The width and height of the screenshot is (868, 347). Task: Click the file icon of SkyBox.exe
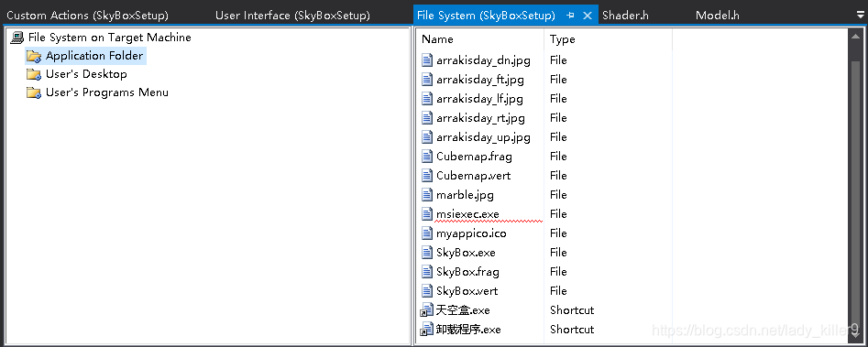pyautogui.click(x=427, y=253)
